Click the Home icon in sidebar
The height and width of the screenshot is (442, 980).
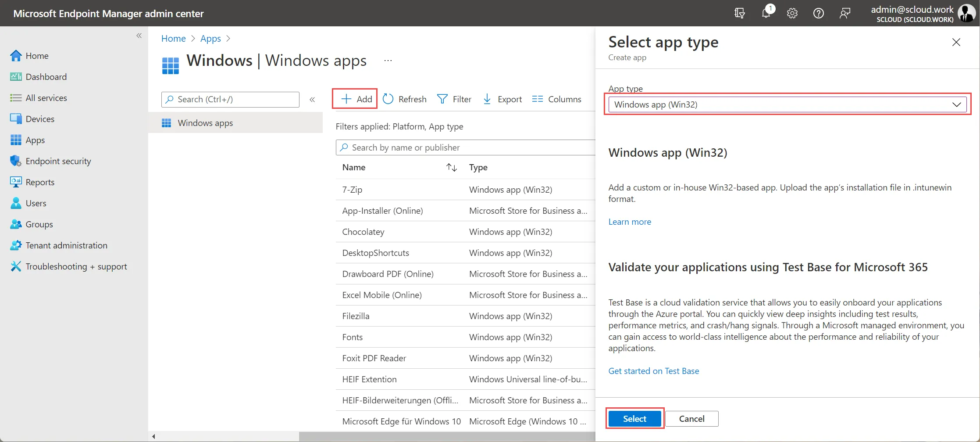(x=16, y=56)
